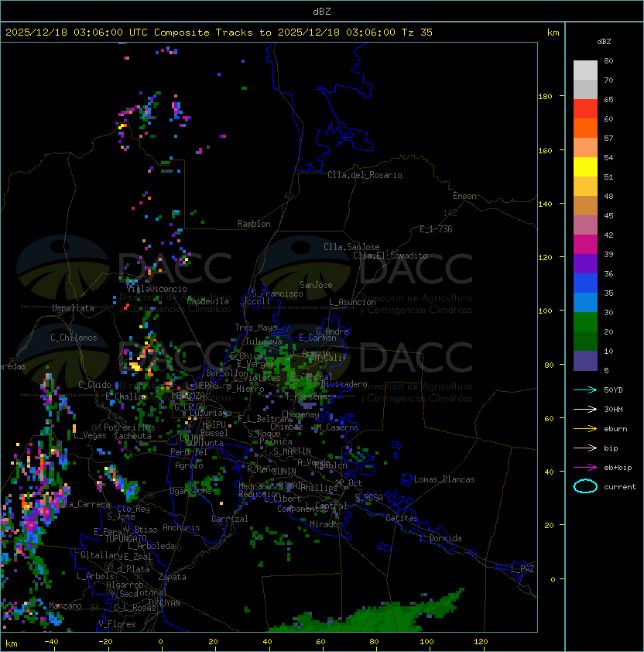
Task: Click the 'Catitas' map label
Action: [x=402, y=518]
